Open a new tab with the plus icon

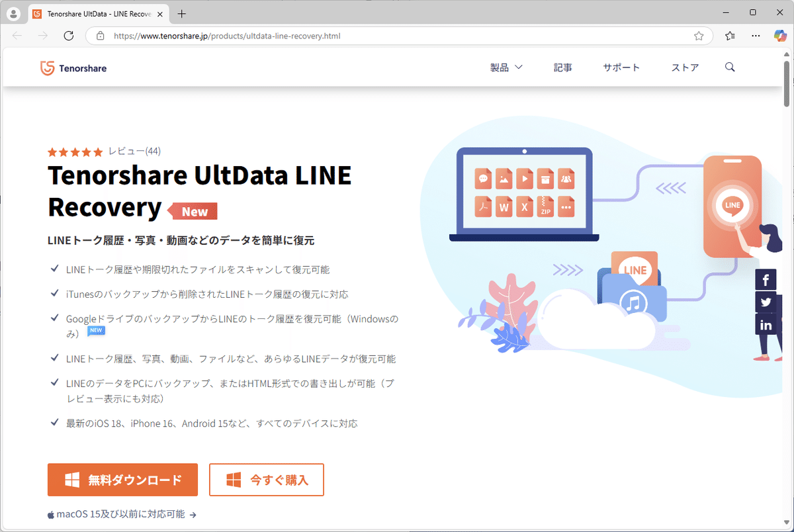pos(182,13)
